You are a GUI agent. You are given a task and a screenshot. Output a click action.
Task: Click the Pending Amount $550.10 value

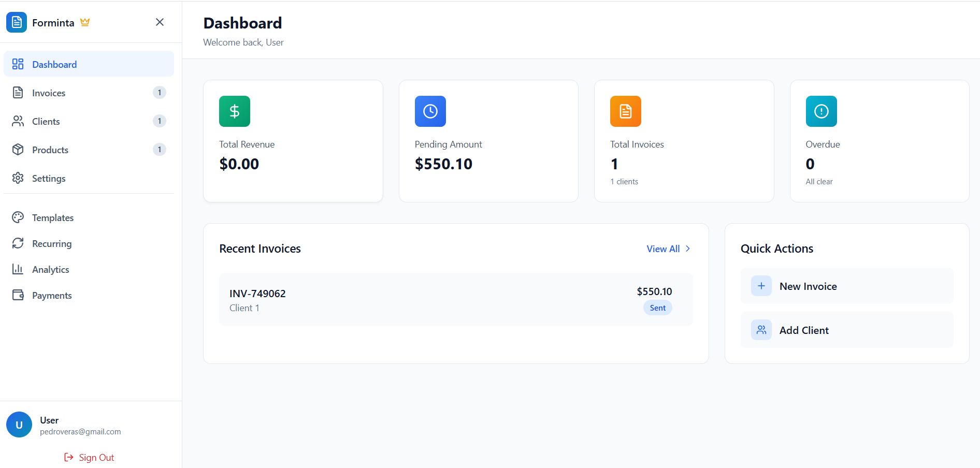(443, 164)
